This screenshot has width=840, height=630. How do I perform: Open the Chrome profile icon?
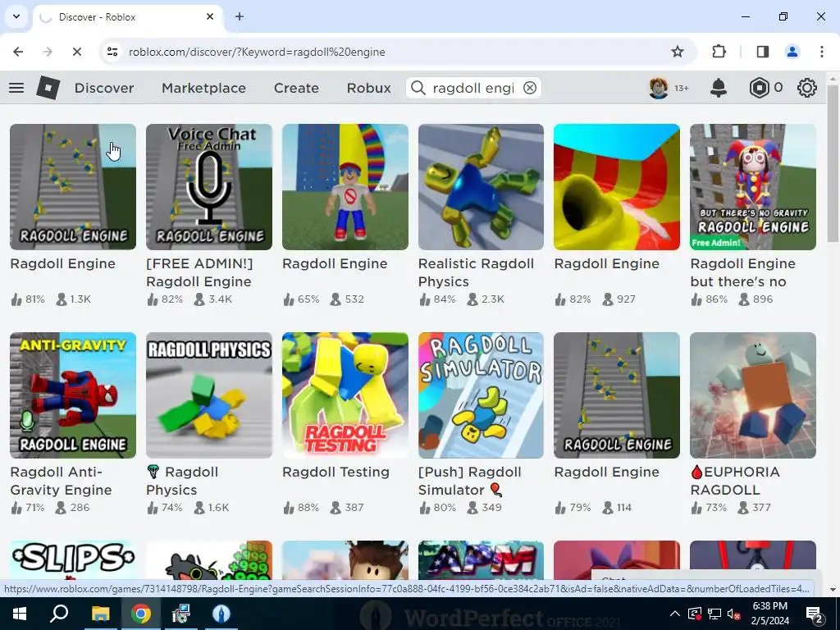coord(792,52)
